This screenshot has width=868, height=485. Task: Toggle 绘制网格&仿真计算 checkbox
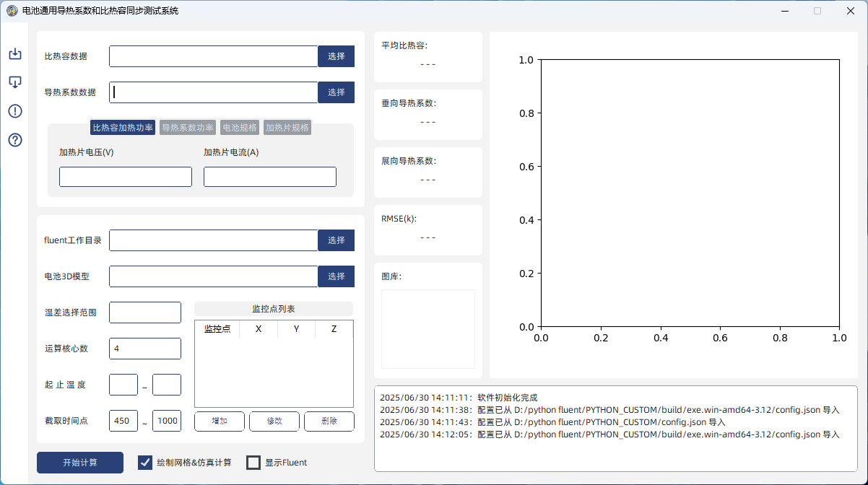[145, 463]
